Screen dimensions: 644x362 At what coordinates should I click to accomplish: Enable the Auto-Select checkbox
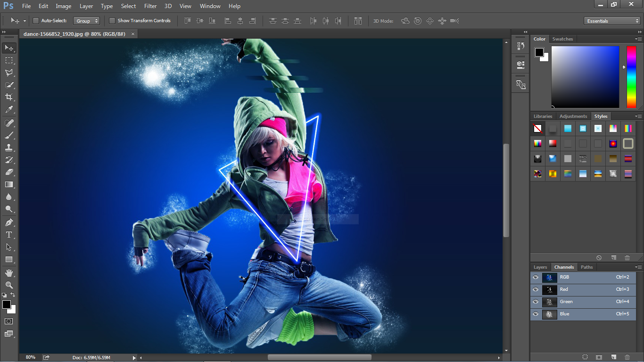[x=36, y=21]
